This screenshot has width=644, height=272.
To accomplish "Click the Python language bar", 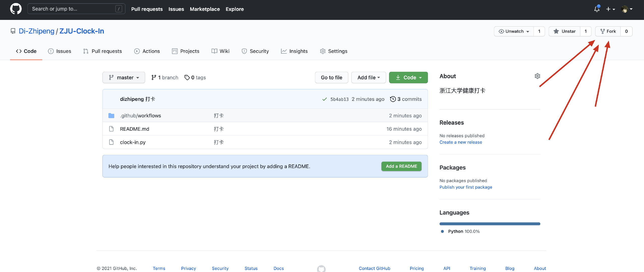I will pyautogui.click(x=489, y=224).
